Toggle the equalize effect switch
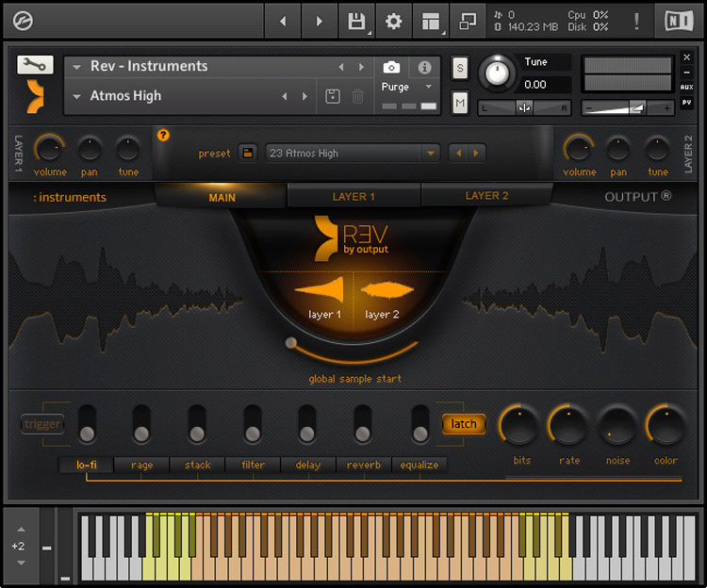707x588 pixels. pos(420,423)
